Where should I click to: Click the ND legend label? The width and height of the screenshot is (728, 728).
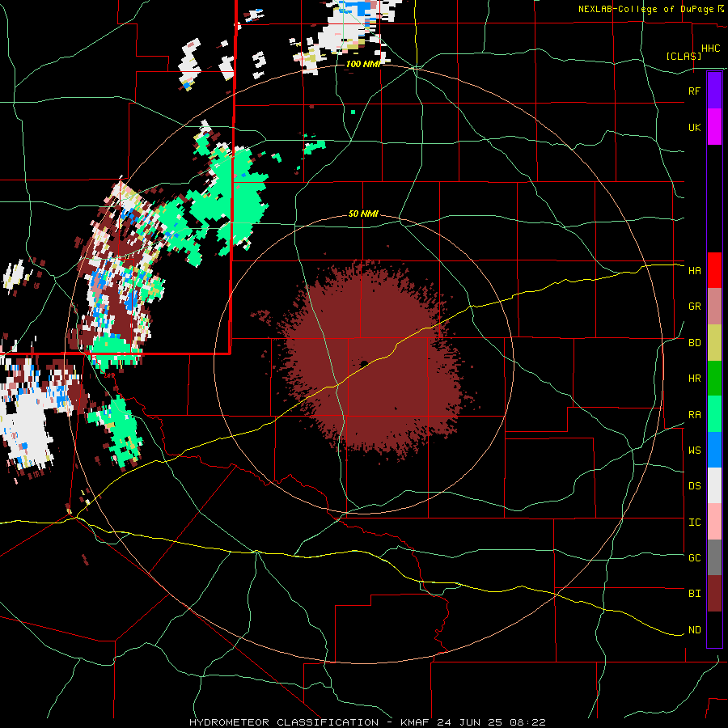point(694,630)
